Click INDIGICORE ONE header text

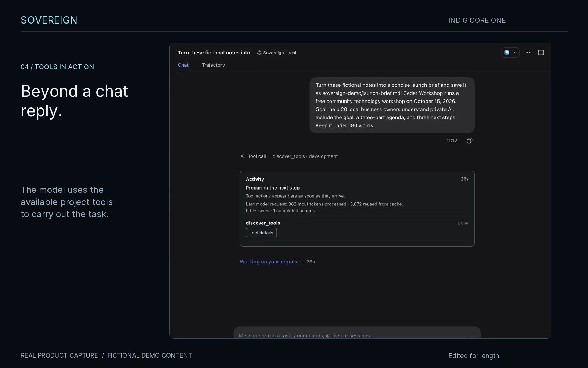pyautogui.click(x=477, y=21)
